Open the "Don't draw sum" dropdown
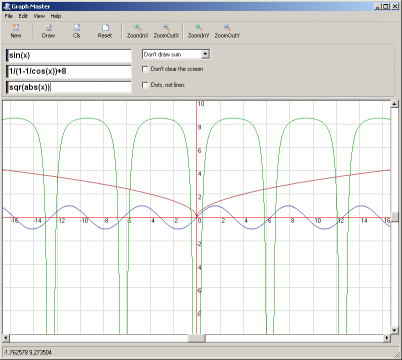The image size is (402, 360). pyautogui.click(x=176, y=54)
